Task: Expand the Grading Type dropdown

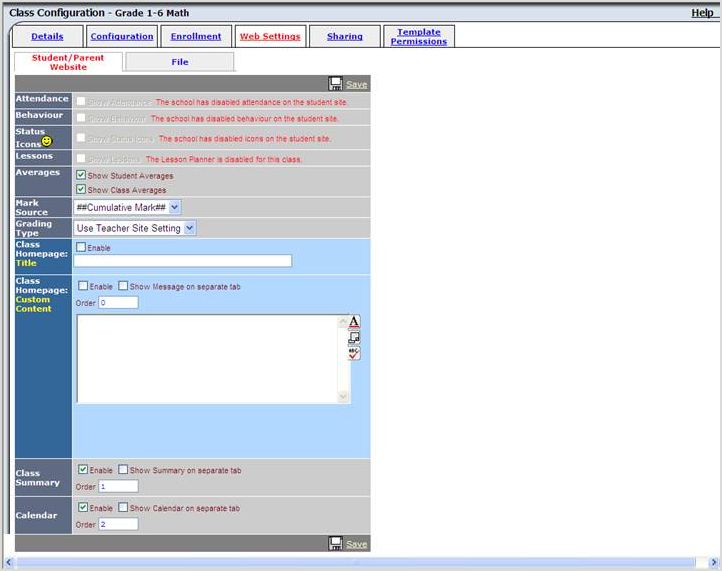Action: coord(135,228)
